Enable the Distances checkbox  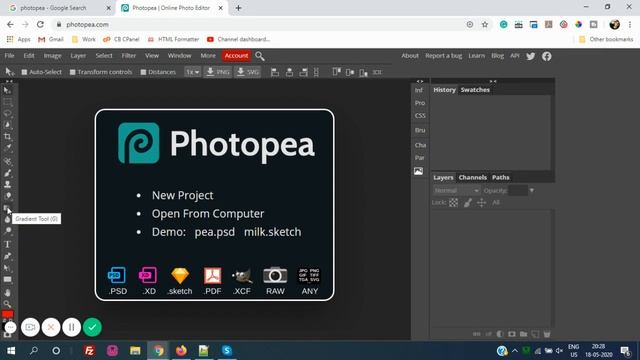pyautogui.click(x=143, y=72)
